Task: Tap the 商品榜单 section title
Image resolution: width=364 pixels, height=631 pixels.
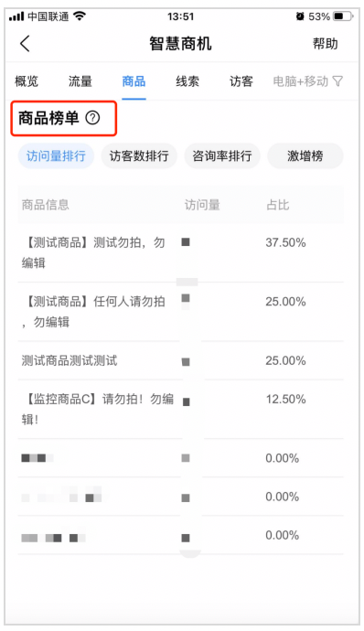Action: click(x=48, y=118)
